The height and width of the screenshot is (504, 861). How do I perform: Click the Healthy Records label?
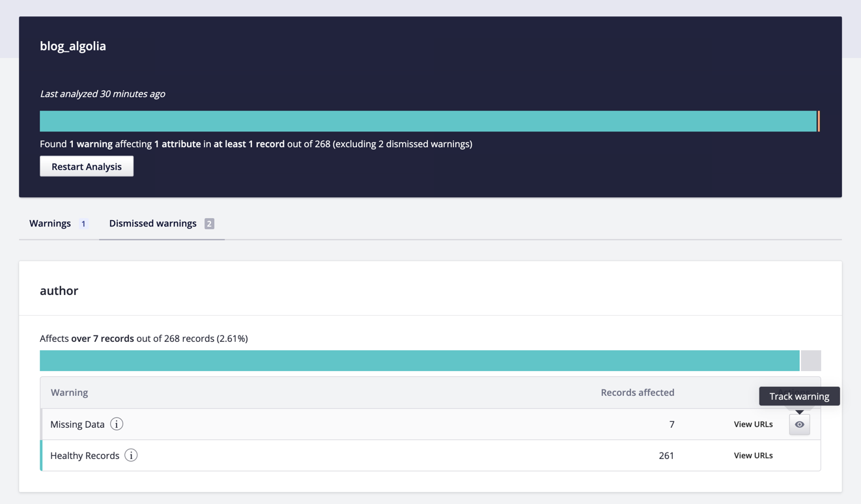pyautogui.click(x=85, y=455)
